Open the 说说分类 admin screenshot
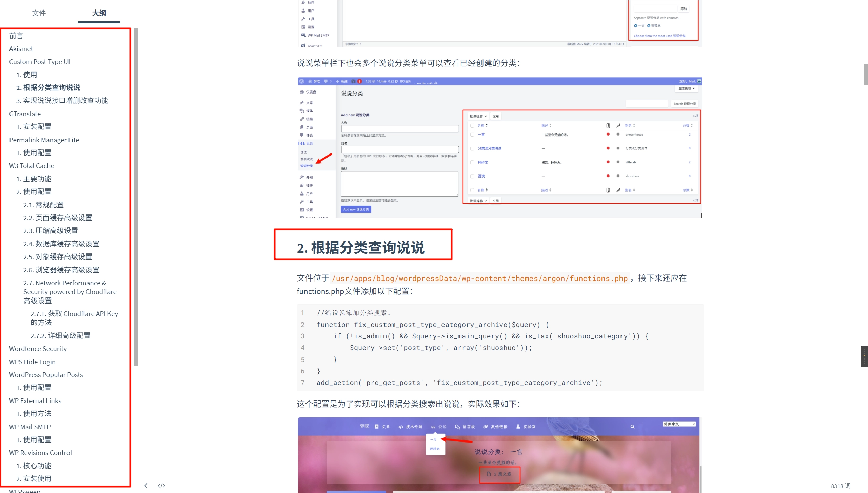The height and width of the screenshot is (493, 868). click(x=500, y=147)
